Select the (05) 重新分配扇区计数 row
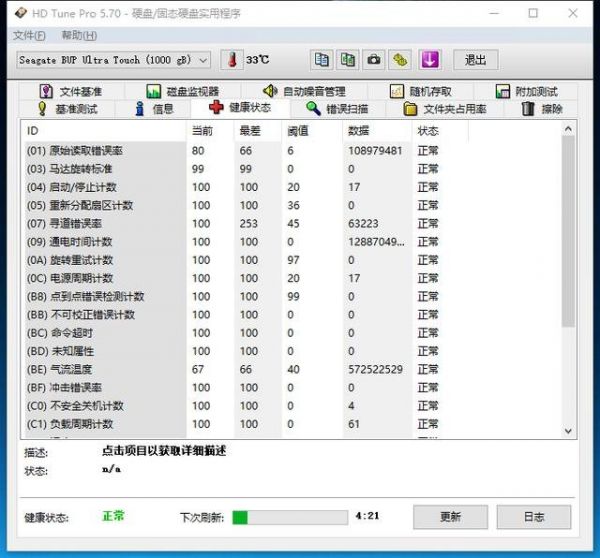The width and height of the screenshot is (600, 558). [x=245, y=206]
